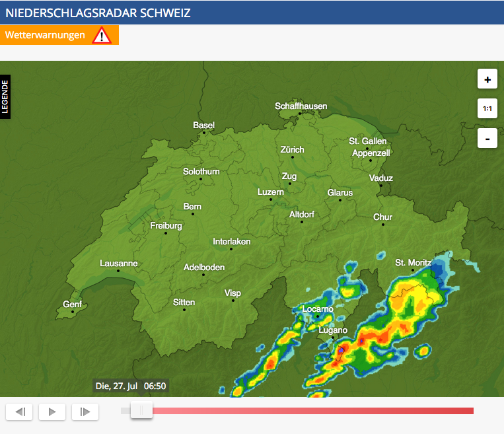Expand the LEGENDE side tab
Screen dimensions: 504x434
point(5,96)
